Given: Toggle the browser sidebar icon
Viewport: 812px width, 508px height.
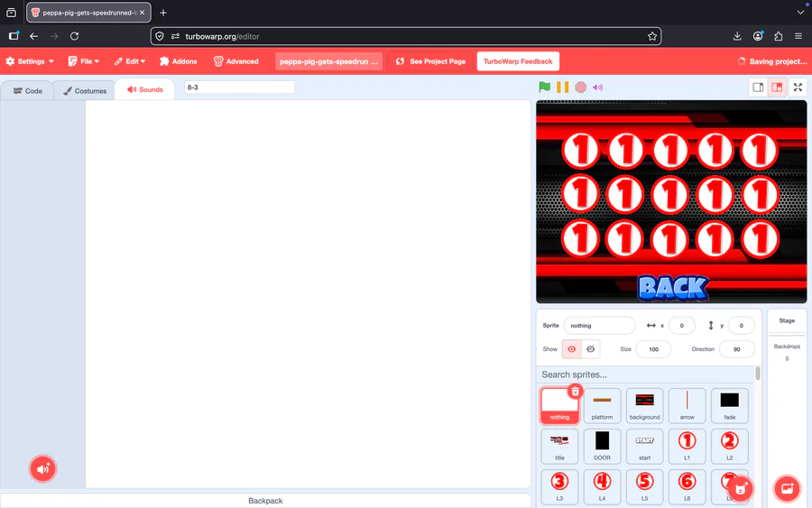Looking at the screenshot, I should coord(14,36).
